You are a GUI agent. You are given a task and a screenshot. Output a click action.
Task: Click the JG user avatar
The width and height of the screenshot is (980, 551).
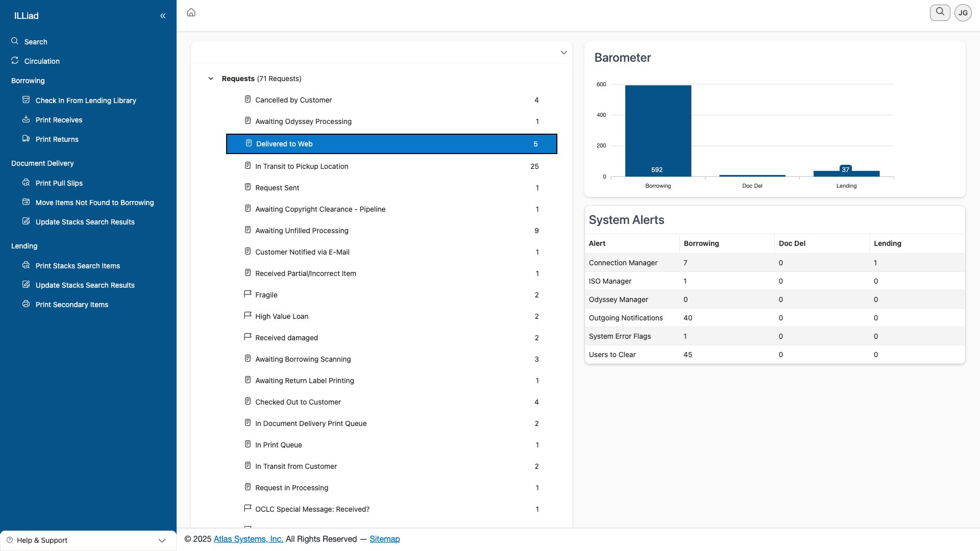963,13
